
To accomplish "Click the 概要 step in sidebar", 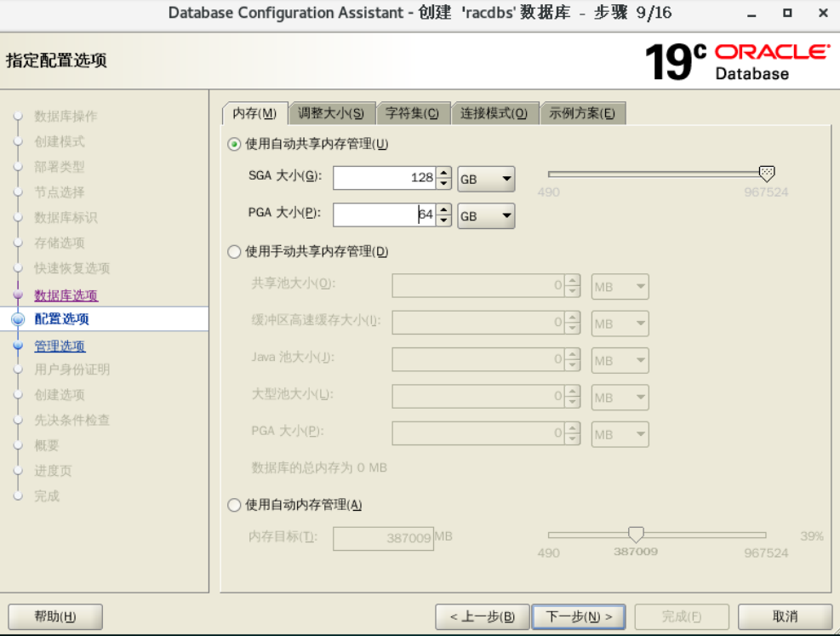I will pyautogui.click(x=47, y=445).
